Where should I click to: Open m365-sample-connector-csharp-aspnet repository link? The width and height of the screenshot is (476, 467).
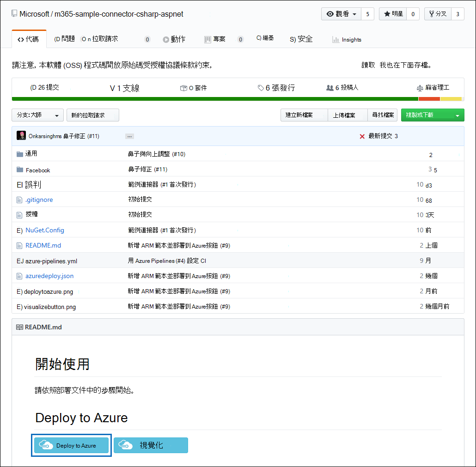click(x=119, y=14)
